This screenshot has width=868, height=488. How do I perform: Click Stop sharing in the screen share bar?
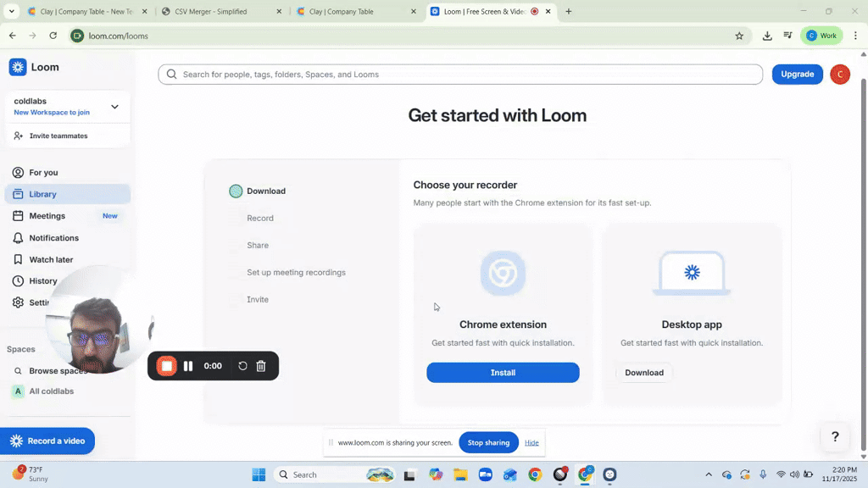coord(488,442)
